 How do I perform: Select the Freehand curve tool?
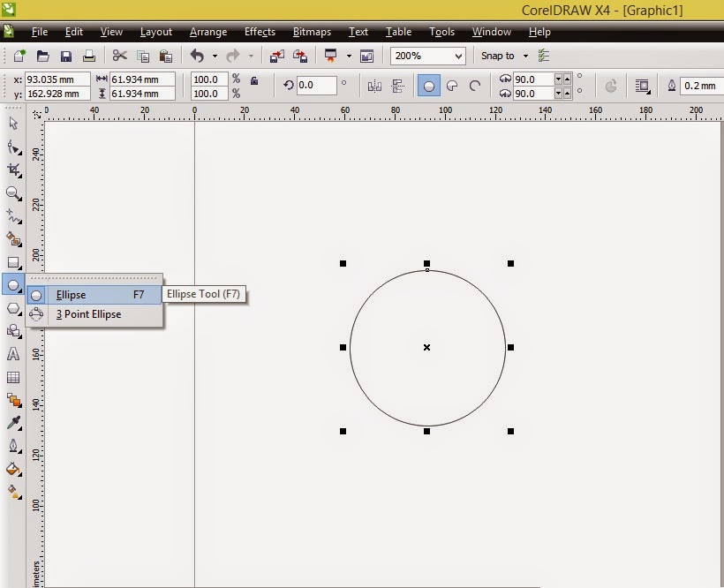click(x=14, y=216)
